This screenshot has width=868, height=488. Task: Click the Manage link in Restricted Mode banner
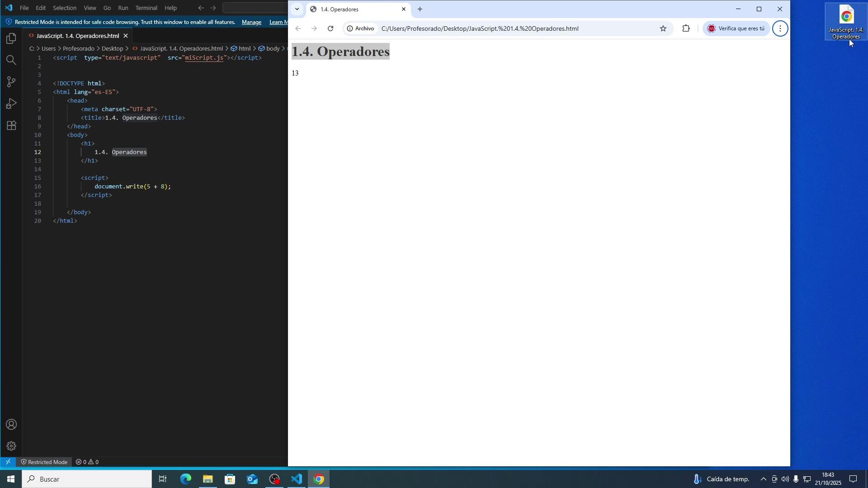(x=252, y=22)
